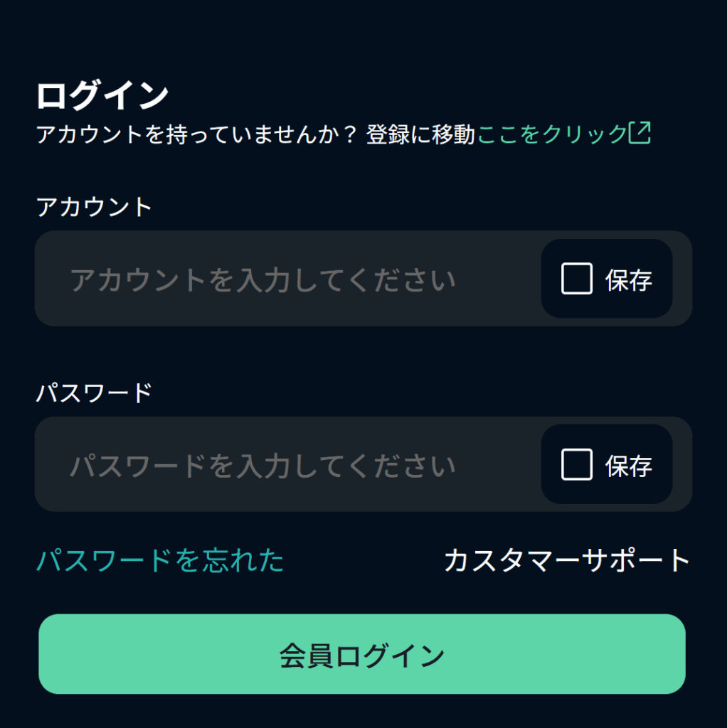Click the アカウントを入力してください placeholder text
This screenshot has width=727, height=728.
coord(262,281)
